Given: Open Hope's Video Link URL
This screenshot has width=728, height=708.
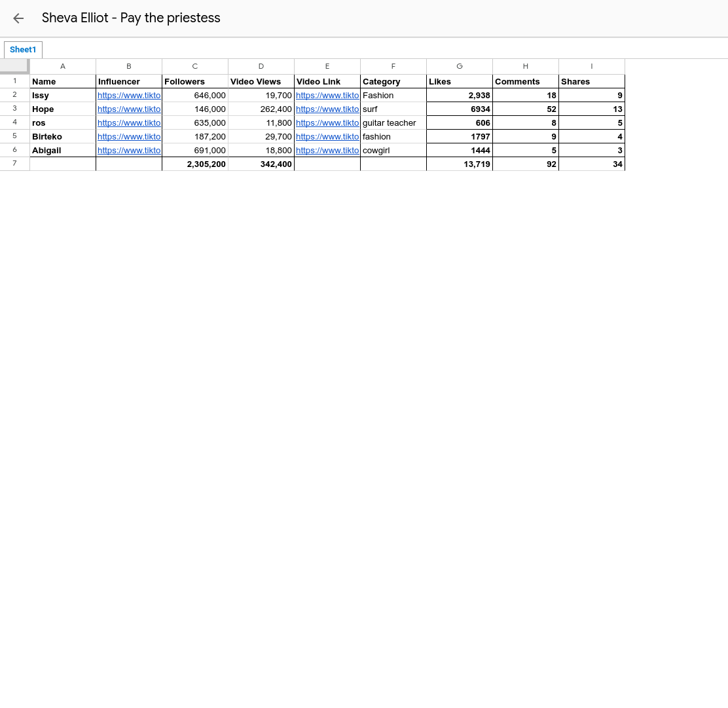Looking at the screenshot, I should pos(327,109).
